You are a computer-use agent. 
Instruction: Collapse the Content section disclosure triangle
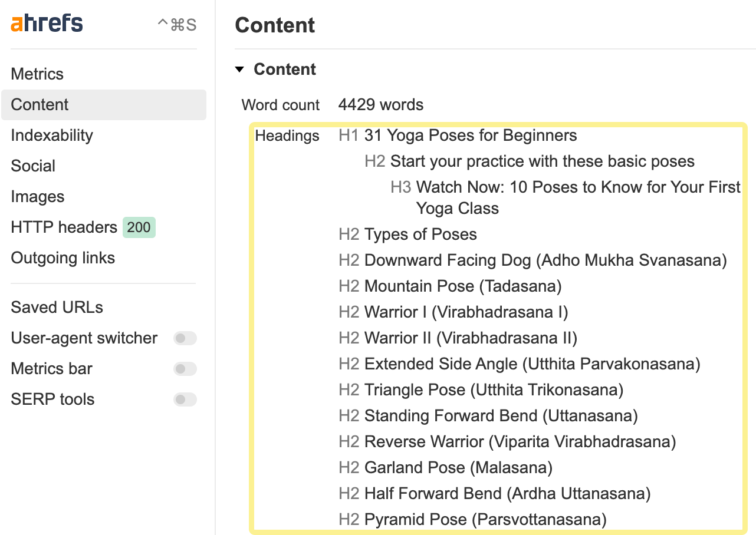click(239, 69)
